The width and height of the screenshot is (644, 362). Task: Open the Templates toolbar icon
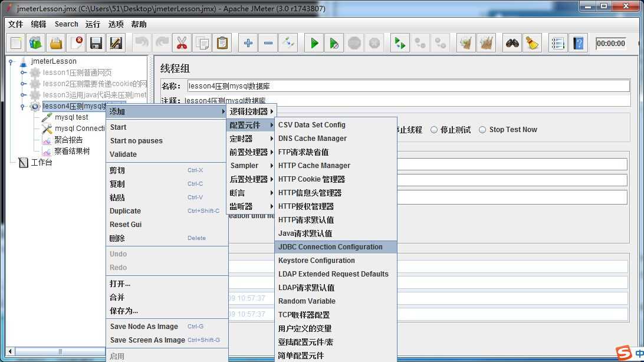pos(36,43)
